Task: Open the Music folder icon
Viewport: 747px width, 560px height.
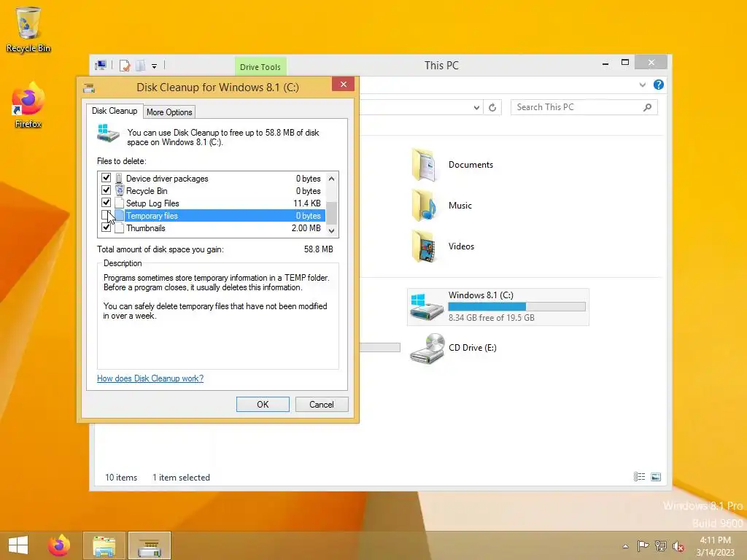Action: [x=425, y=205]
